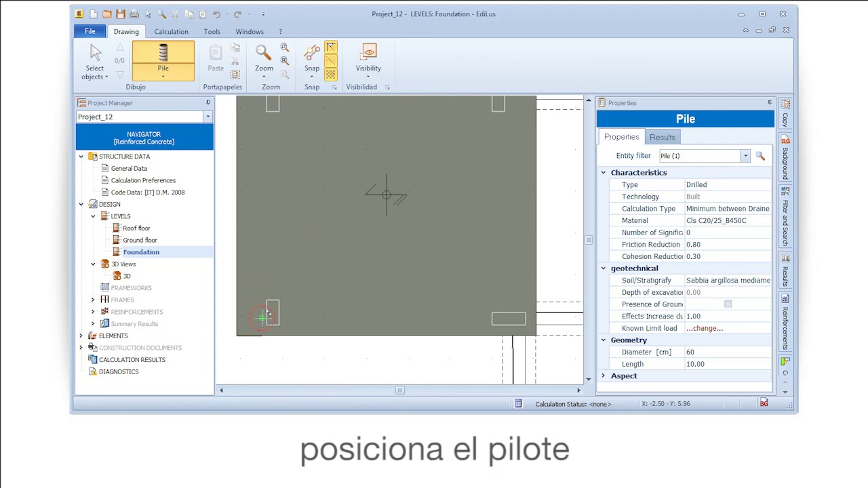Click the zoom window icon beside Zoom
868x488 pixels.
tap(285, 47)
